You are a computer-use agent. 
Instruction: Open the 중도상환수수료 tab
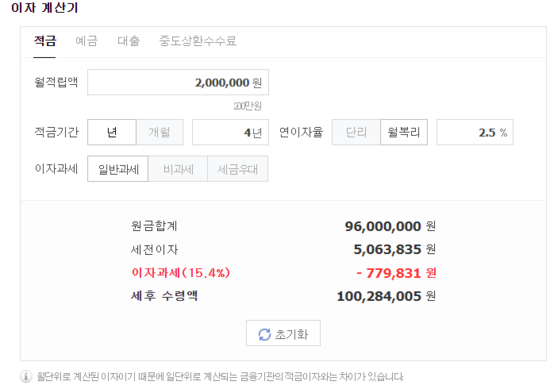[x=198, y=41]
